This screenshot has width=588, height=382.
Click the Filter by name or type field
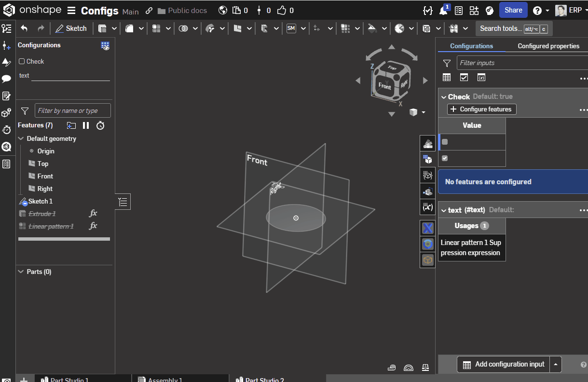coord(73,110)
